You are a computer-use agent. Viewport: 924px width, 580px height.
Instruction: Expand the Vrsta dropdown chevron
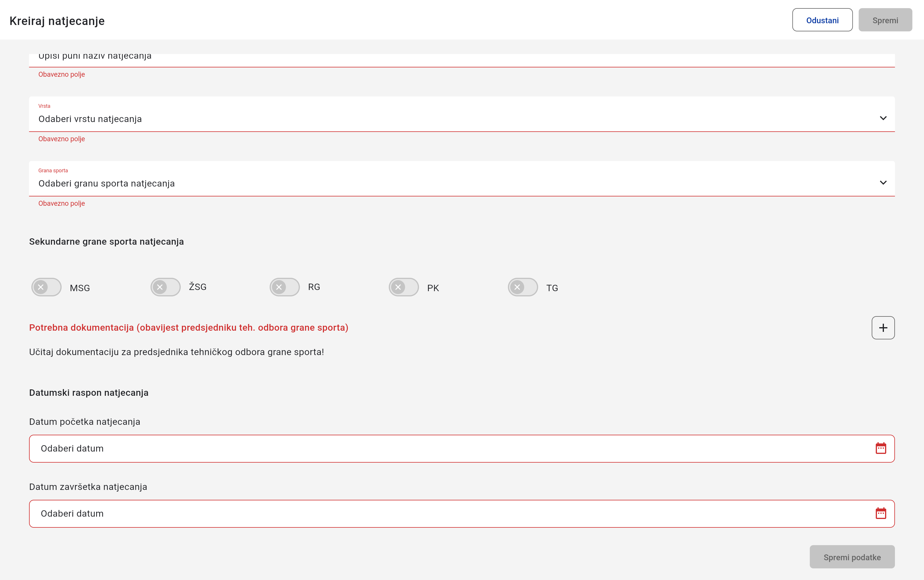point(883,118)
